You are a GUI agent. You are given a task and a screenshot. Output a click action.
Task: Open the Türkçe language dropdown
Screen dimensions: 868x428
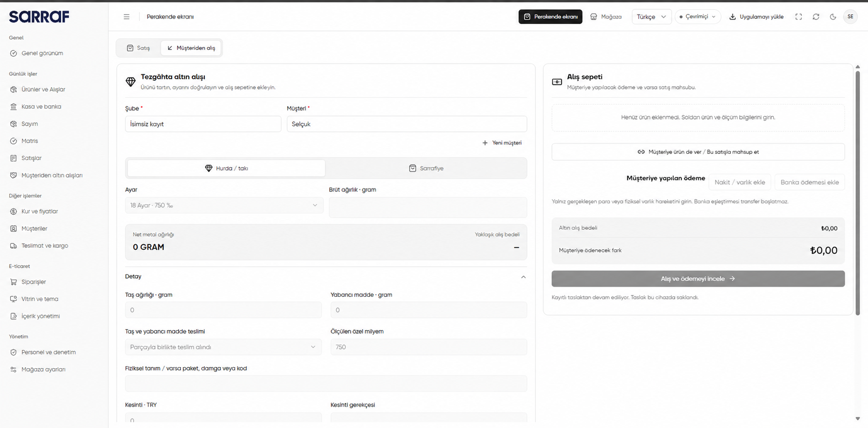(x=652, y=17)
